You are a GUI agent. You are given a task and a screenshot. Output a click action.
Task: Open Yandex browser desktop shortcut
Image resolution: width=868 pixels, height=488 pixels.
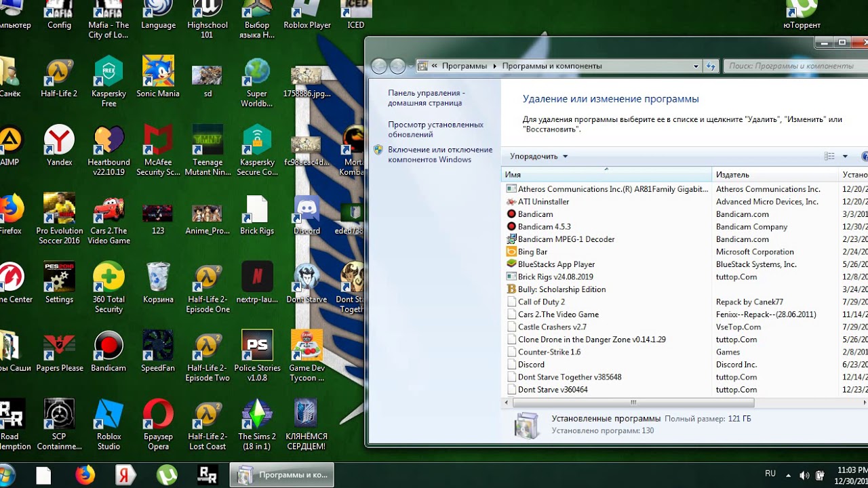(59, 146)
